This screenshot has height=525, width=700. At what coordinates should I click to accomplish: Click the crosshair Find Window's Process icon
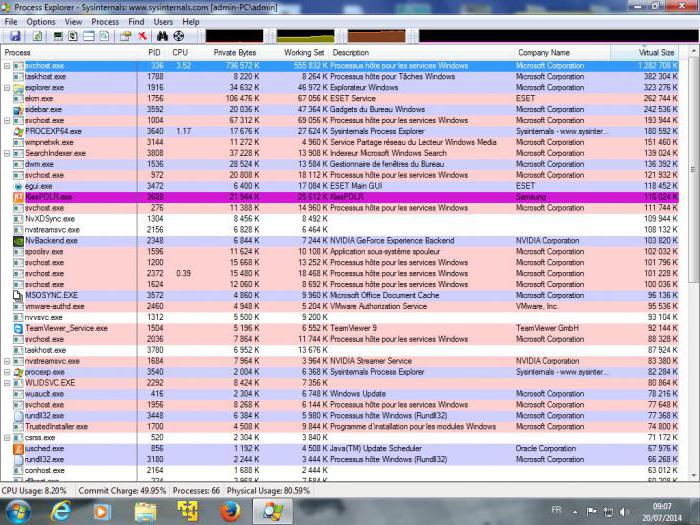coord(179,36)
